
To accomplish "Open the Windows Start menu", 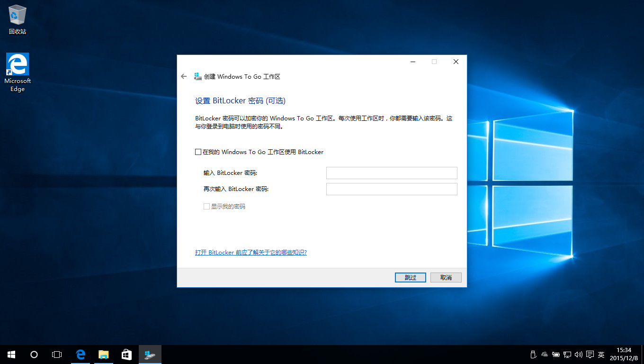I will (11, 355).
